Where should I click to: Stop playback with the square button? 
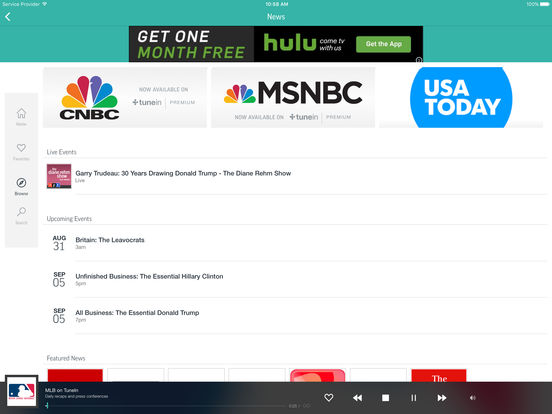[385, 397]
